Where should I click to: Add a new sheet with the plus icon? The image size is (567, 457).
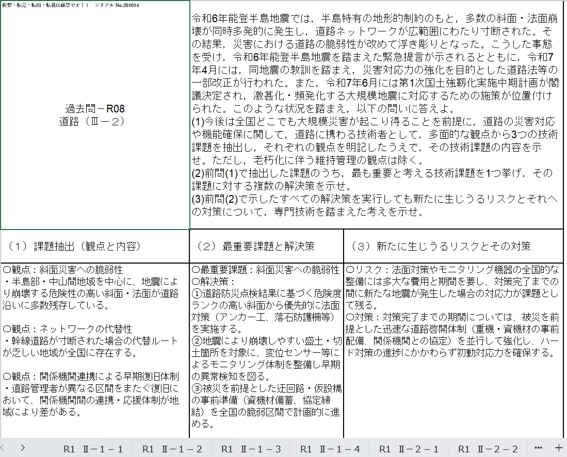558,448
